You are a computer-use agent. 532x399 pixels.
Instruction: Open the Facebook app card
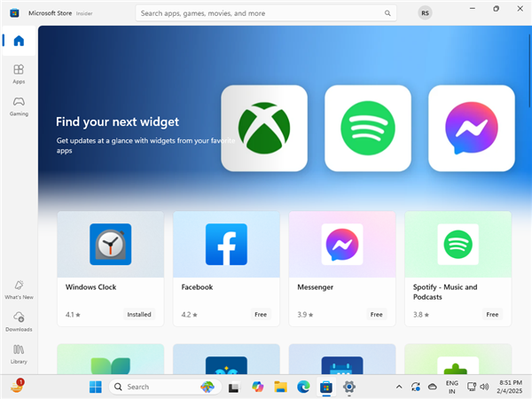pyautogui.click(x=226, y=257)
